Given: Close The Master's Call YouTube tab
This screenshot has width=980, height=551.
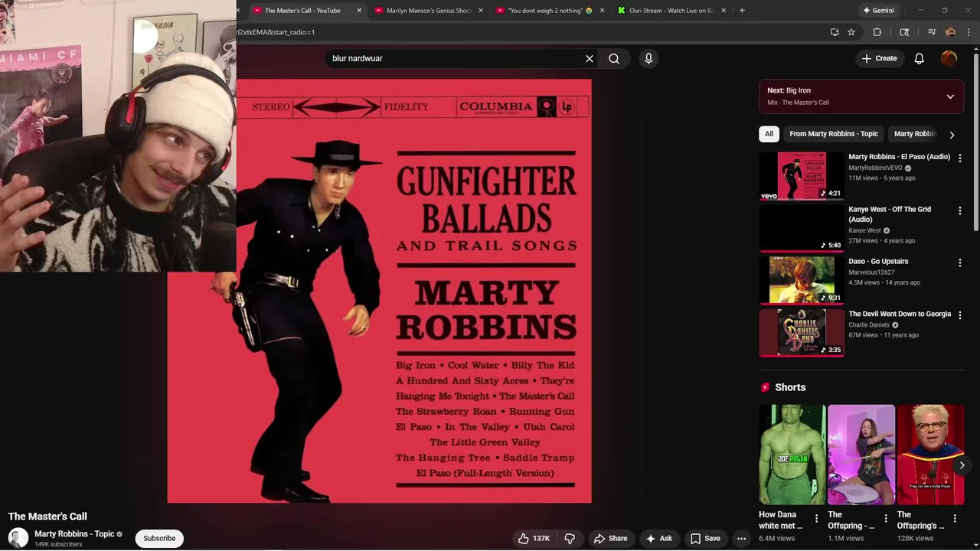Looking at the screenshot, I should [359, 11].
